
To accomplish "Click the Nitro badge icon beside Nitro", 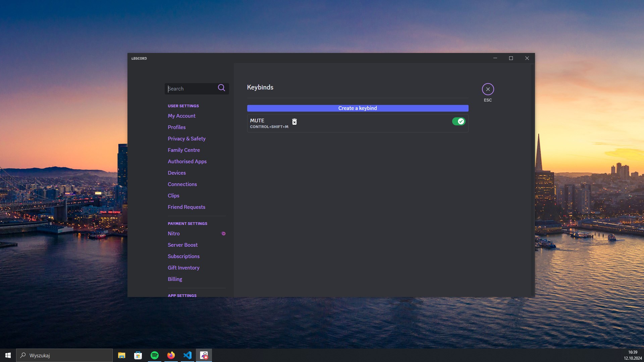I will tap(223, 233).
